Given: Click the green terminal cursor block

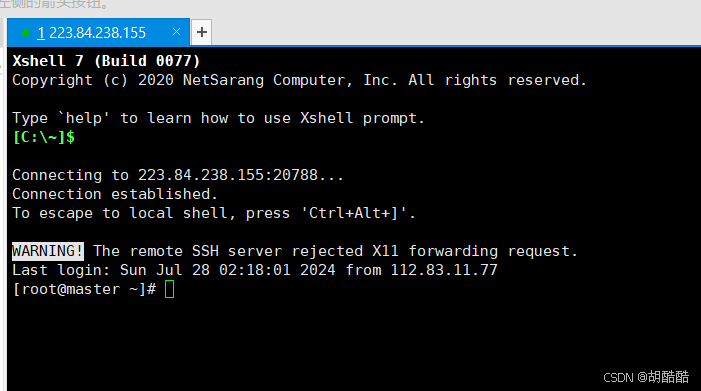Looking at the screenshot, I should pyautogui.click(x=169, y=289).
